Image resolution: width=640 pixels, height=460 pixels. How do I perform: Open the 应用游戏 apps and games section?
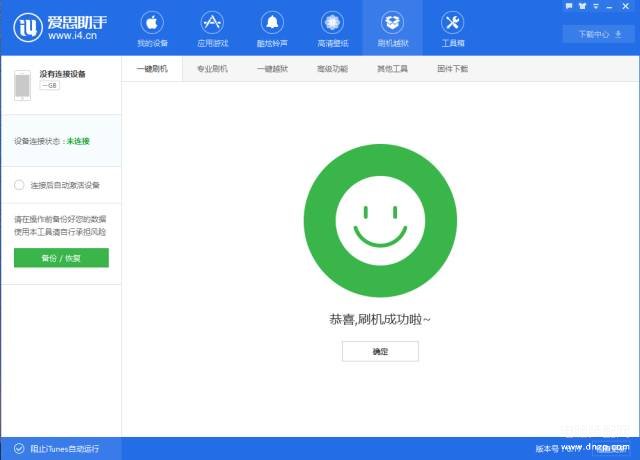(x=212, y=29)
